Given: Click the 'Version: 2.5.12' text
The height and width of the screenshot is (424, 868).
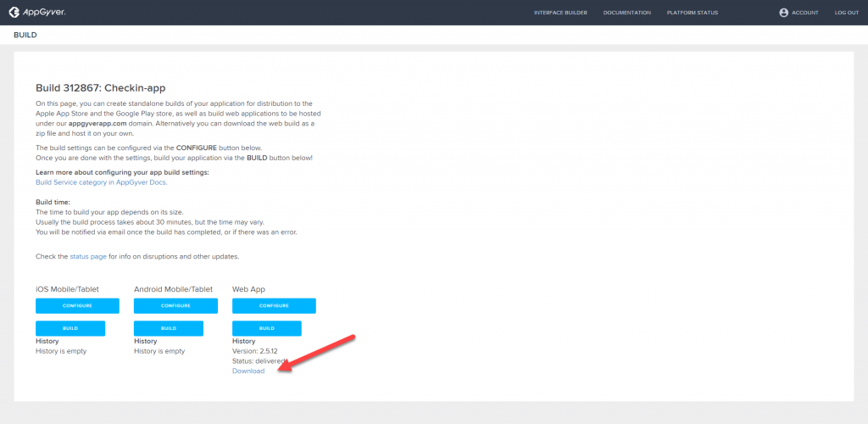Looking at the screenshot, I should pos(256,351).
